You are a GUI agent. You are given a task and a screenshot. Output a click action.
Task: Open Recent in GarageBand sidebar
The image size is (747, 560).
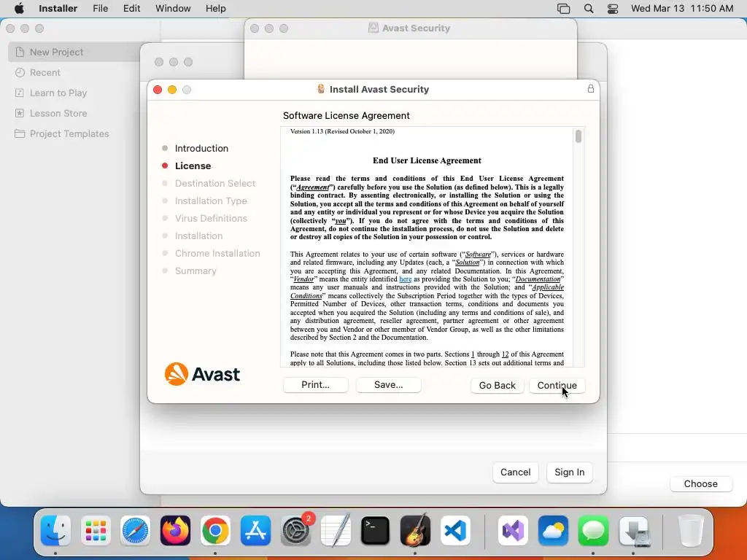pyautogui.click(x=44, y=72)
